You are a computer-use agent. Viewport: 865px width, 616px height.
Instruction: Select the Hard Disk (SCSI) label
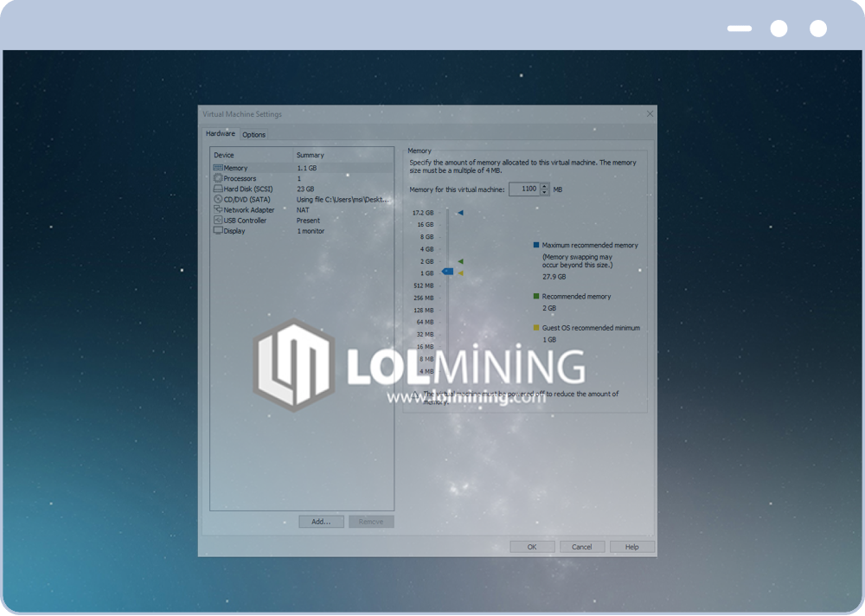point(248,189)
